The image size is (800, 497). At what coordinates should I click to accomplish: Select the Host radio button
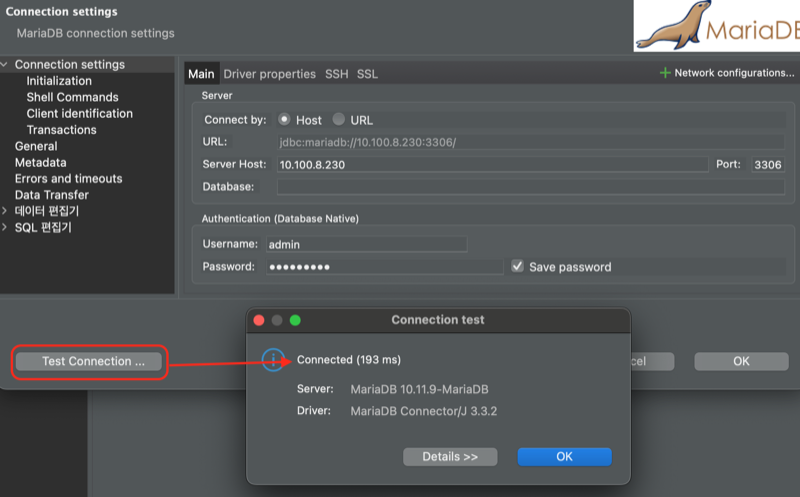(x=284, y=119)
